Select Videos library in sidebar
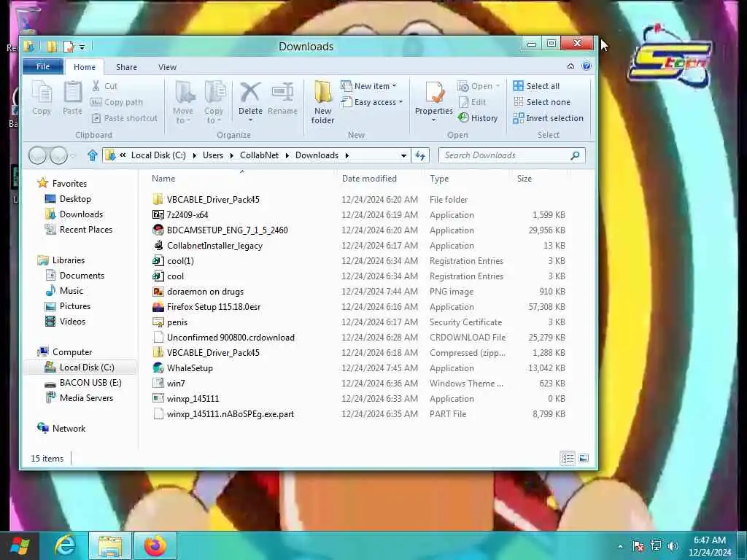 (x=65, y=322)
